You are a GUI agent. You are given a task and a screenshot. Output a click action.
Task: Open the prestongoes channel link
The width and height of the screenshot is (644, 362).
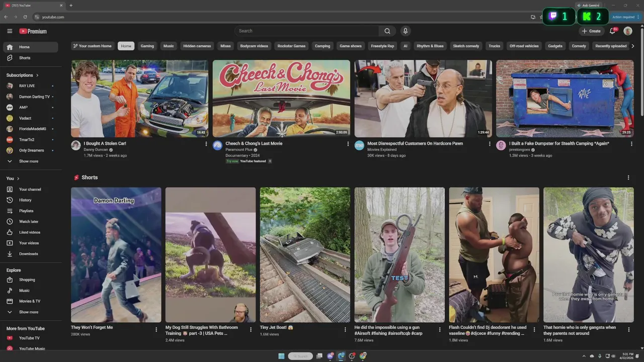(520, 149)
